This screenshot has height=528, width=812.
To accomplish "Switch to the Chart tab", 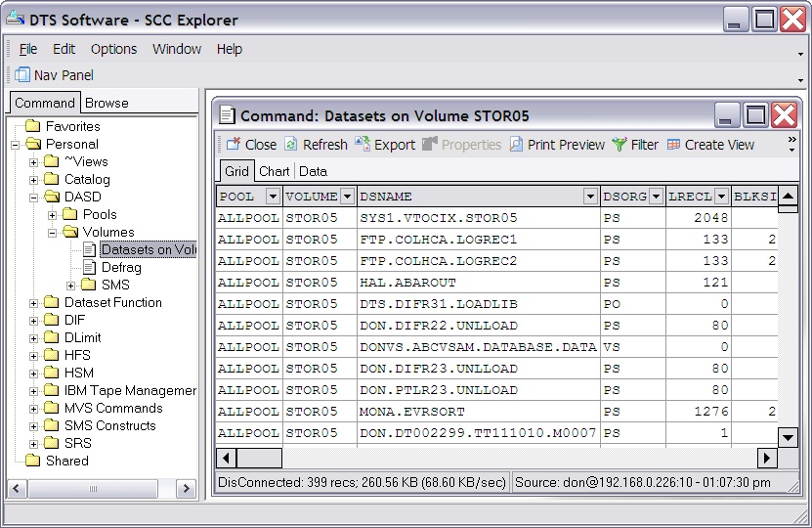I will [x=274, y=171].
